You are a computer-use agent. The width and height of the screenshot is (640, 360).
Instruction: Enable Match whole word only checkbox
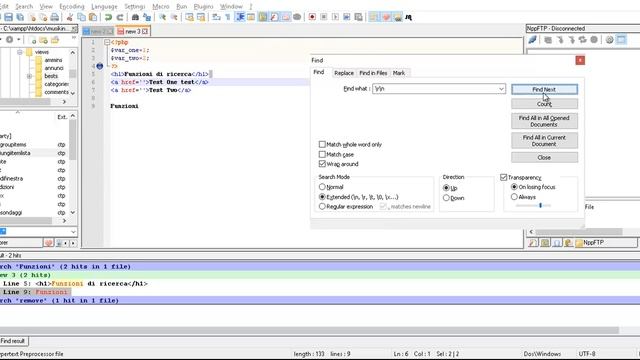click(x=322, y=144)
